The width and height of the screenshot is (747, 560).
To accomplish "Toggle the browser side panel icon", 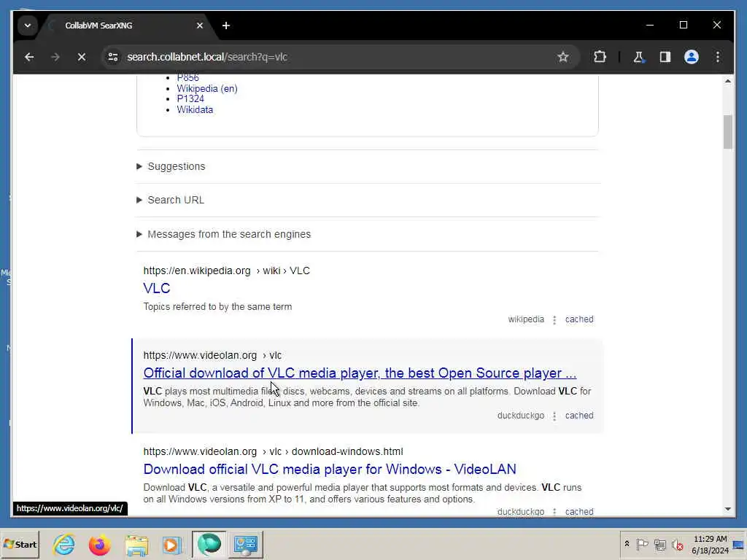I will pyautogui.click(x=665, y=57).
